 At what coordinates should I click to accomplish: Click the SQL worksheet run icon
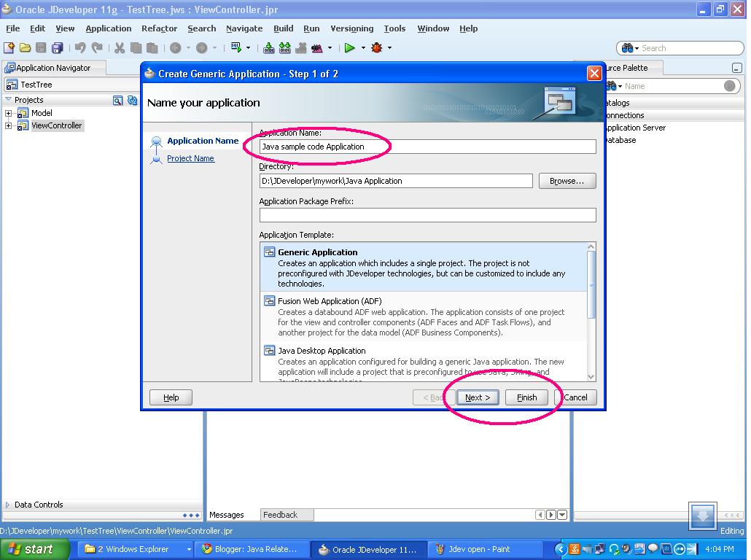click(x=236, y=47)
